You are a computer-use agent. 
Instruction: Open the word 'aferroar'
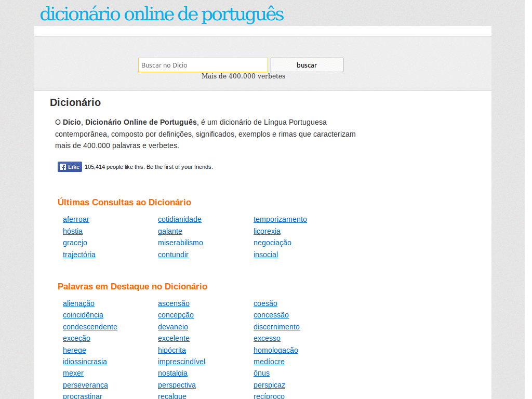76,219
